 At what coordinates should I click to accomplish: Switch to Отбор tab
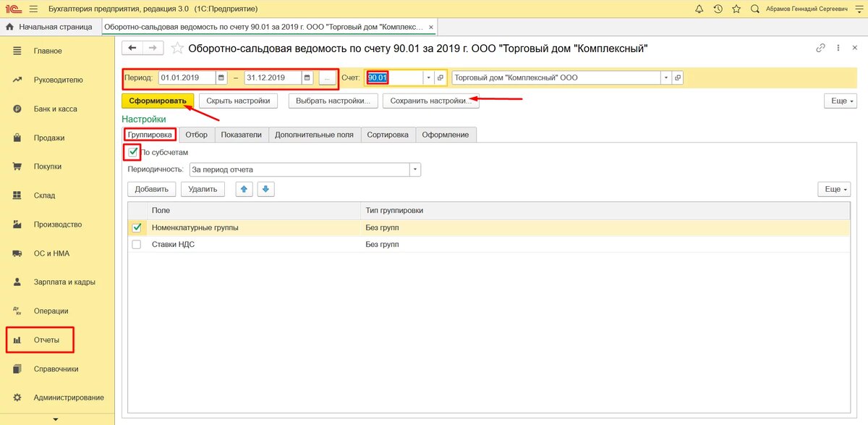(x=196, y=134)
